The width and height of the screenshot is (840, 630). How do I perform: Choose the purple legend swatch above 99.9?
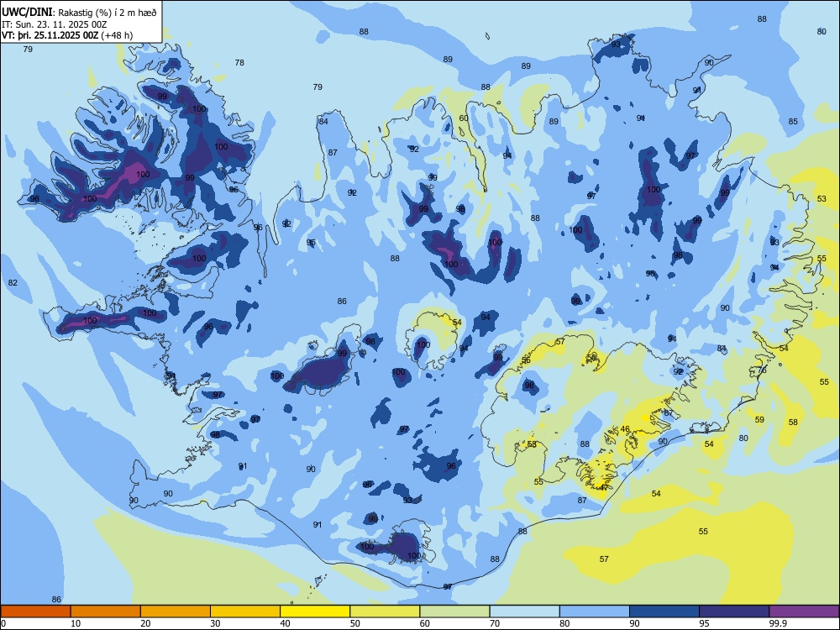804,612
